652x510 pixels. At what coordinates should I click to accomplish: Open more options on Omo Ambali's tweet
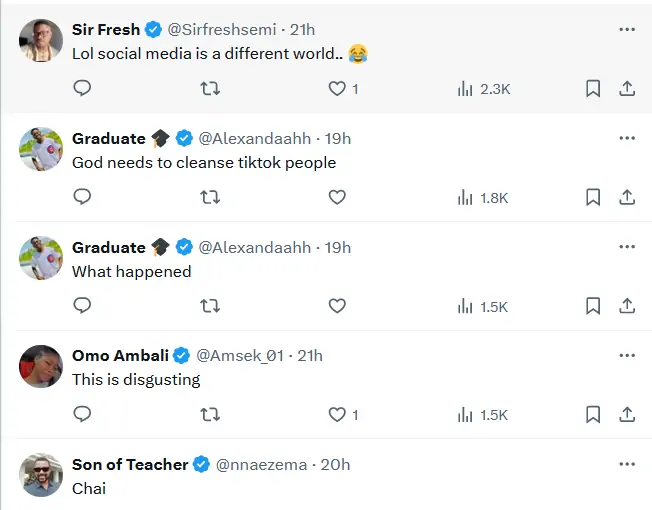click(x=627, y=355)
